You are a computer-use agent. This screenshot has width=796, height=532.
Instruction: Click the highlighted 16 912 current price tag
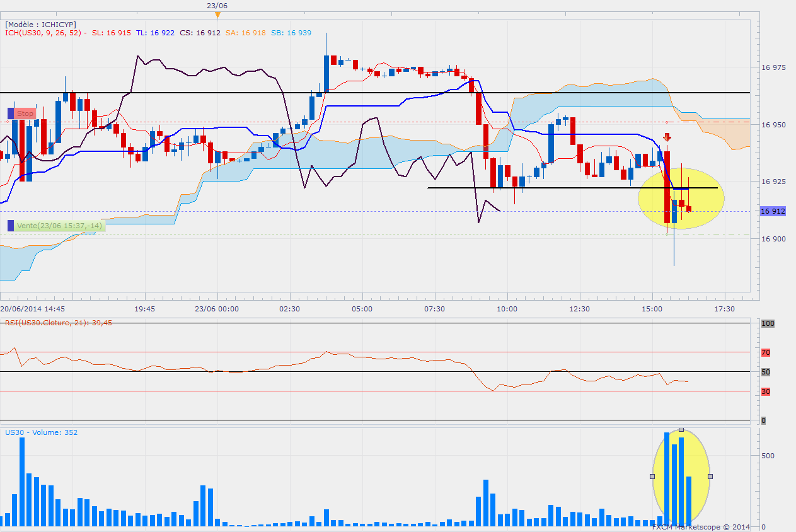click(773, 211)
